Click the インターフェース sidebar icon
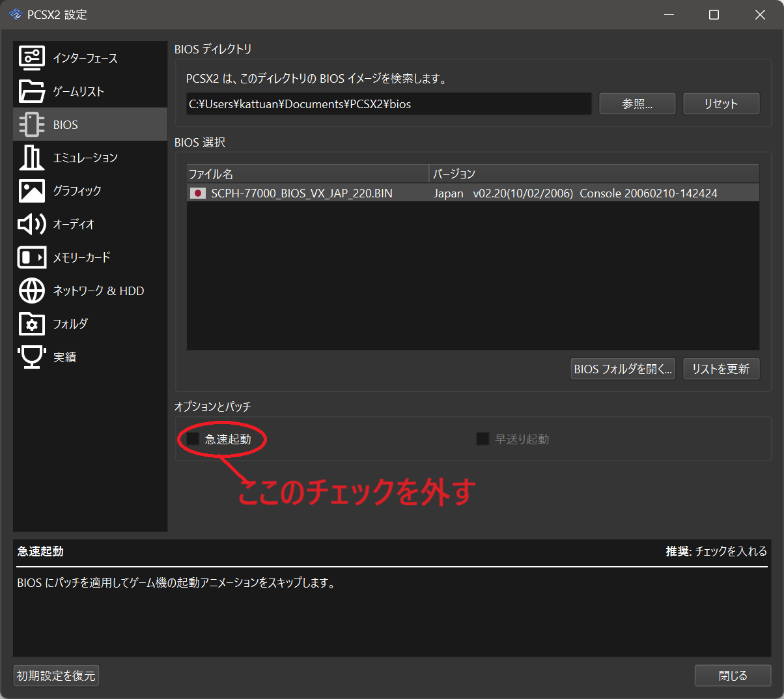The image size is (784, 699). (32, 58)
